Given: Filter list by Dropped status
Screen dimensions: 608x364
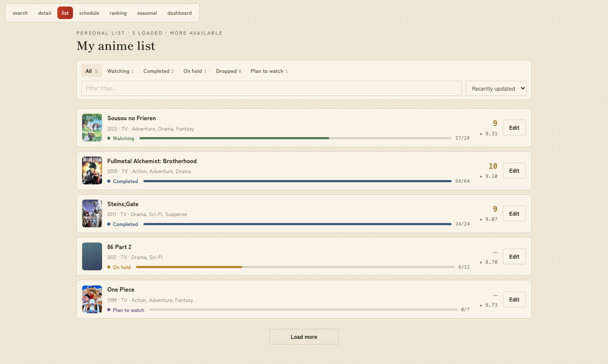Looking at the screenshot, I should pos(228,71).
